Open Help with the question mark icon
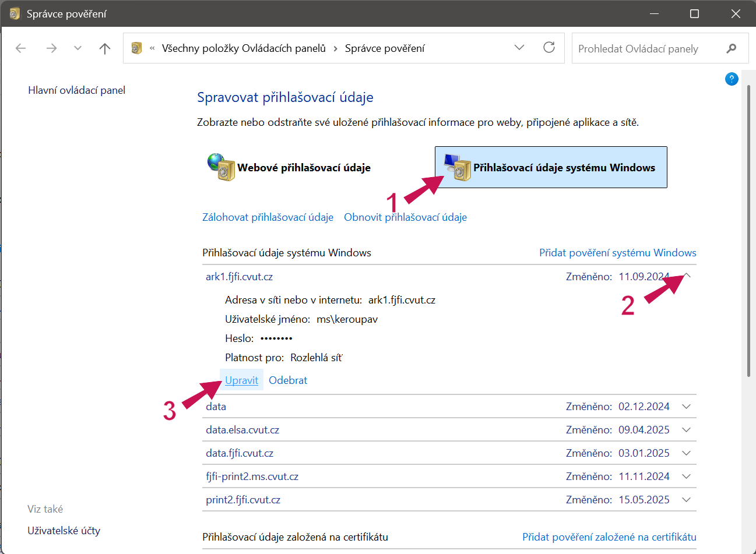The image size is (756, 554). click(732, 79)
